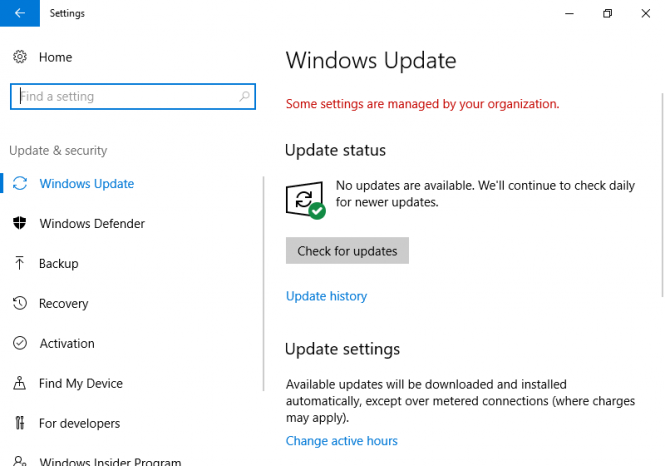Focus the 'Find a setting' search box
The image size is (665, 466).
(x=133, y=97)
